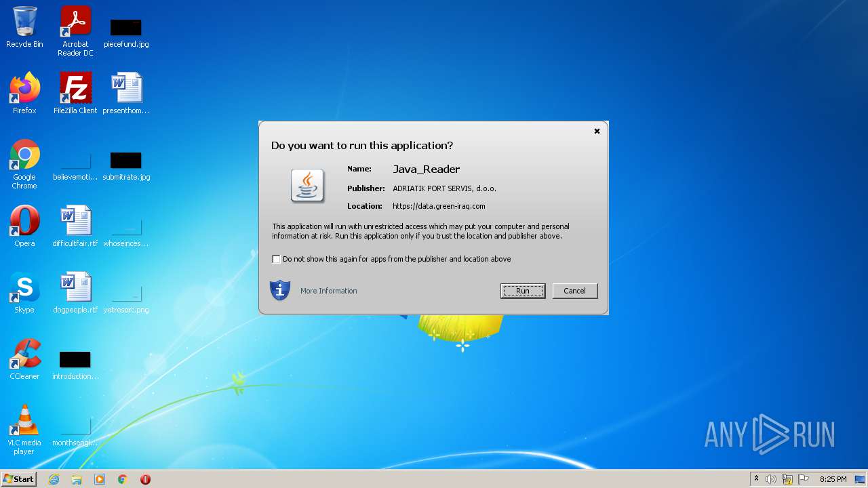
Task: Select the presenthom... Word document
Action: coord(126,94)
